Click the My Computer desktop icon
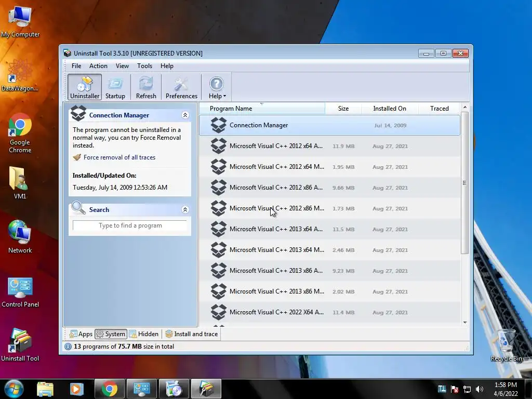532x399 pixels. point(20,21)
